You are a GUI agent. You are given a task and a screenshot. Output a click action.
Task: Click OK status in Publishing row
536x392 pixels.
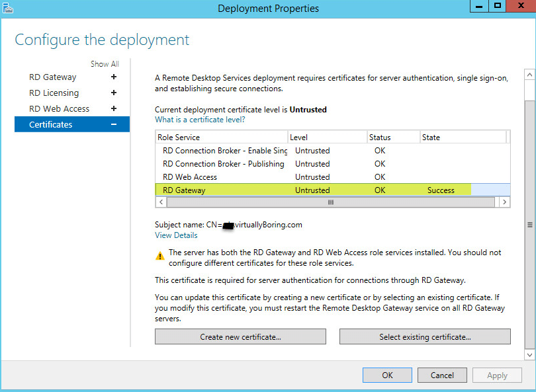point(380,164)
